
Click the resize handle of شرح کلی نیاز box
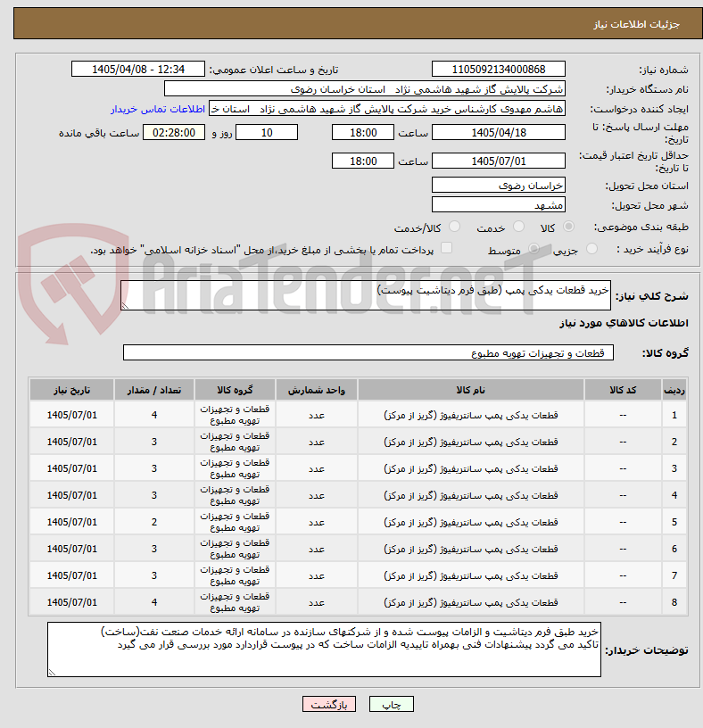pyautogui.click(x=125, y=305)
